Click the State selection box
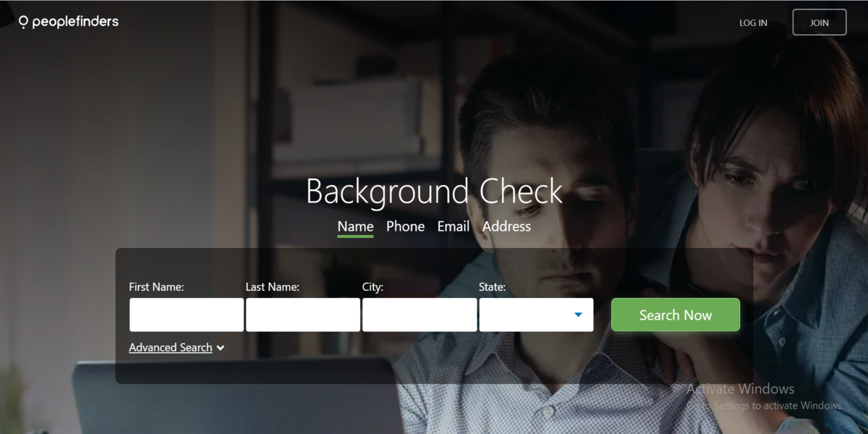The width and height of the screenshot is (868, 434). click(536, 315)
